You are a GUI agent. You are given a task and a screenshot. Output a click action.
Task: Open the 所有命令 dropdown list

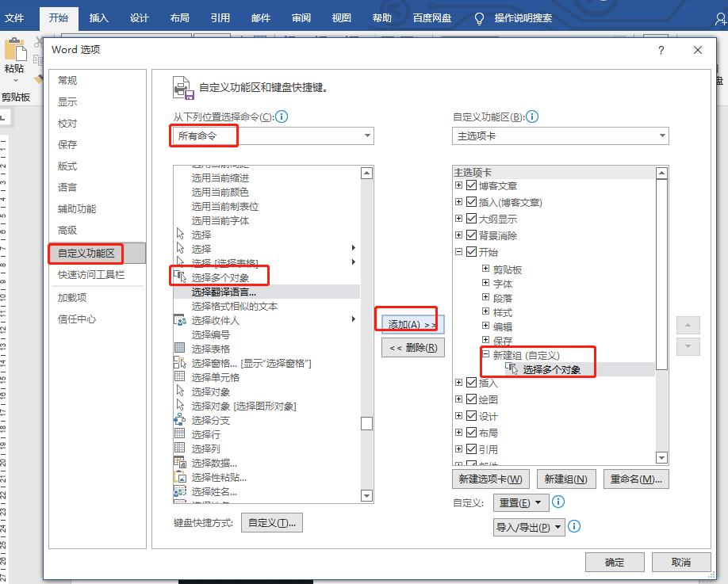368,136
